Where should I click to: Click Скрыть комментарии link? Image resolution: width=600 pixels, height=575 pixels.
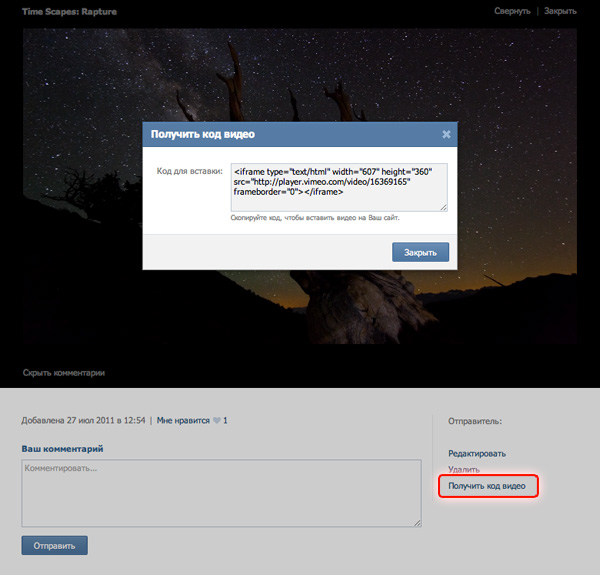point(64,373)
